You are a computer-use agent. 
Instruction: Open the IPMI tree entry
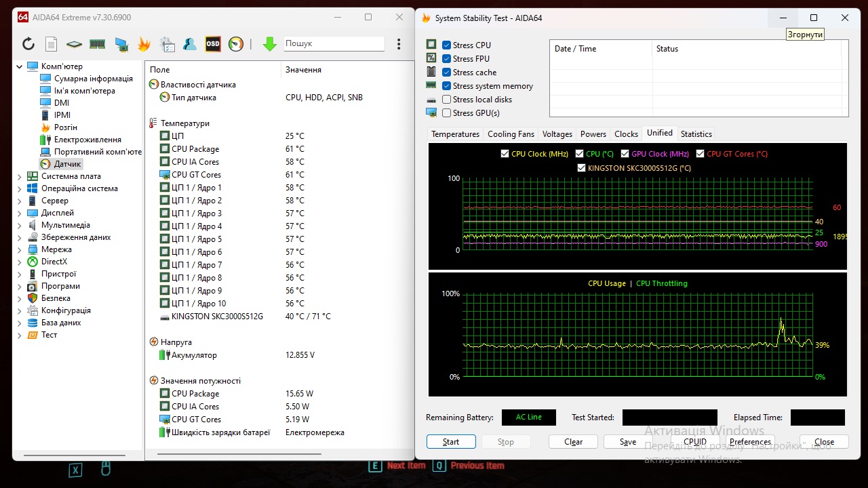click(62, 115)
